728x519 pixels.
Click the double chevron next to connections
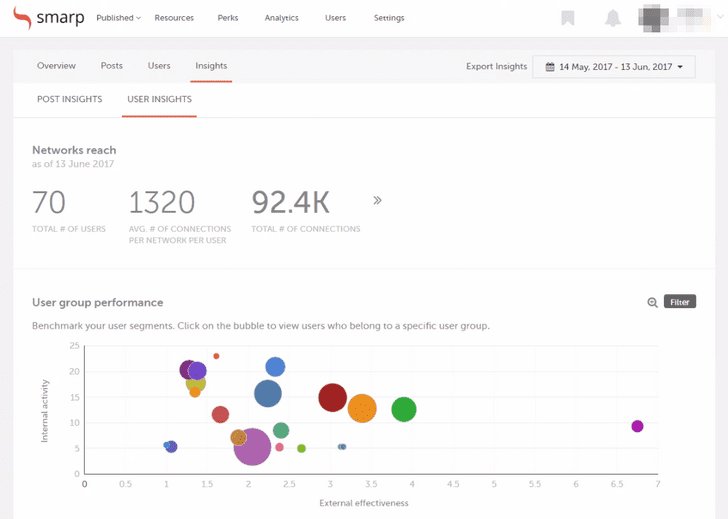pyautogui.click(x=377, y=201)
